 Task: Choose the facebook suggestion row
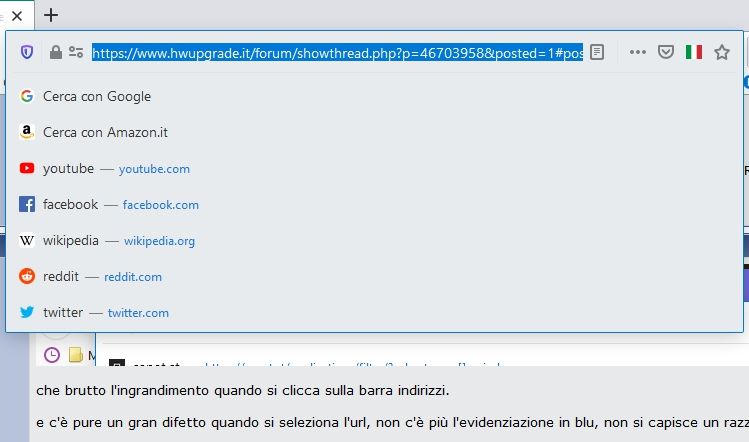374,205
